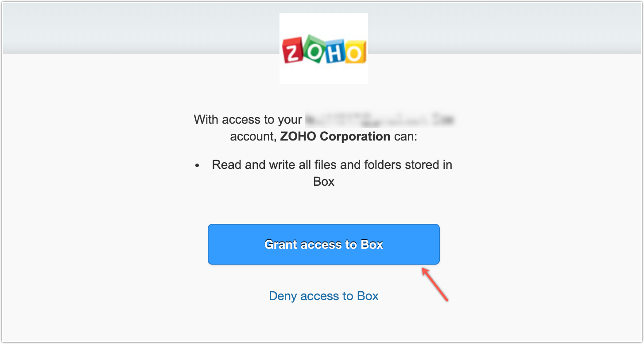The width and height of the screenshot is (644, 344).
Task: Click the word "Box" under the permission
Action: [323, 182]
